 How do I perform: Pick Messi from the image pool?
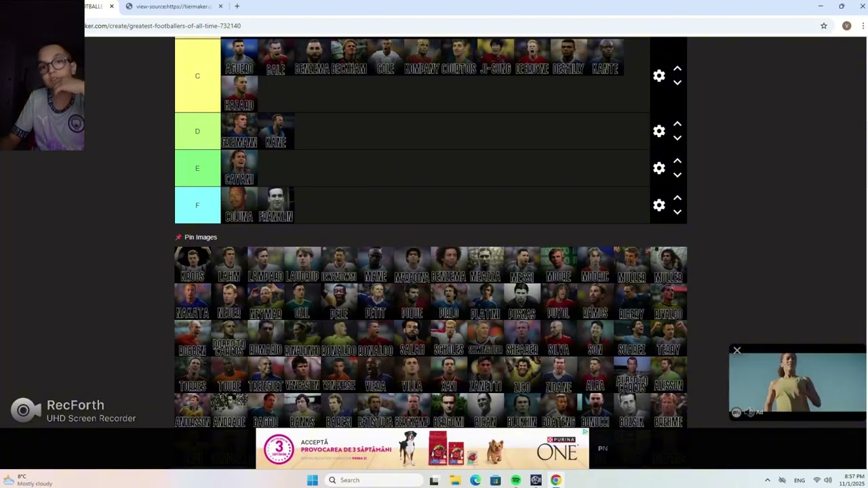point(522,265)
